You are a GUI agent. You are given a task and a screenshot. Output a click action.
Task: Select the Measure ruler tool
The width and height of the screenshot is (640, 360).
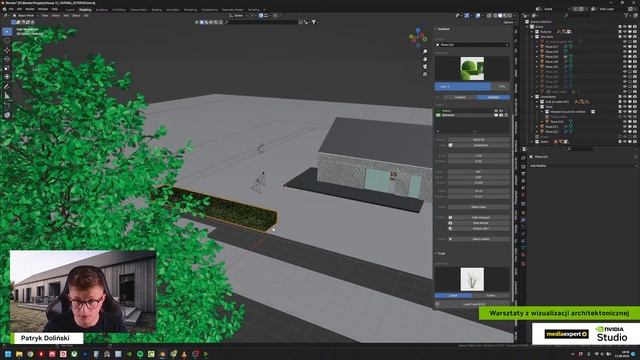tap(7, 96)
